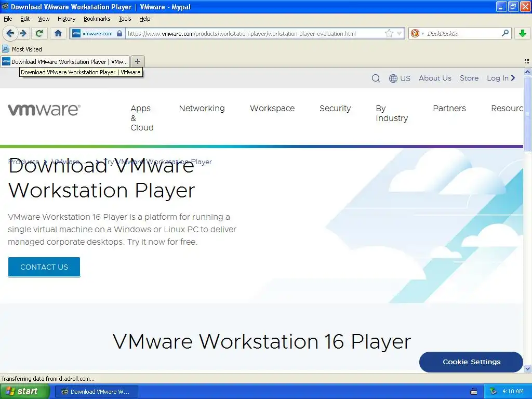Open the Tools menu
Viewport: 532px width, 399px height.
(125, 19)
